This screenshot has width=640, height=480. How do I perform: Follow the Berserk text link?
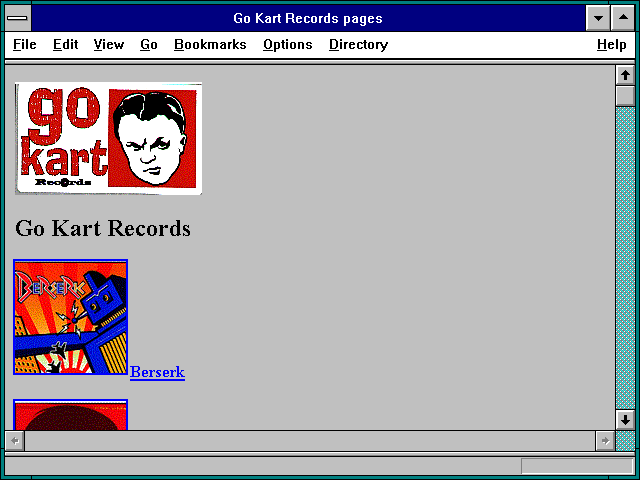pos(157,372)
